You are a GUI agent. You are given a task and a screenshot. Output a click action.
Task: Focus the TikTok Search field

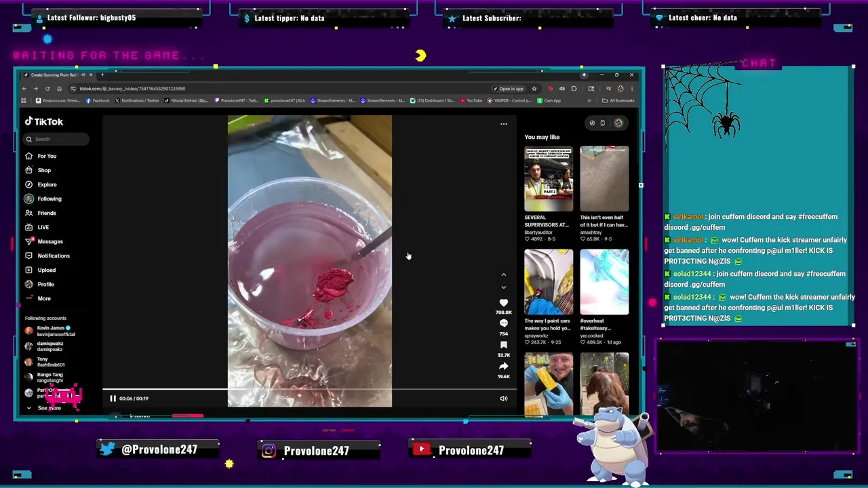(56, 139)
